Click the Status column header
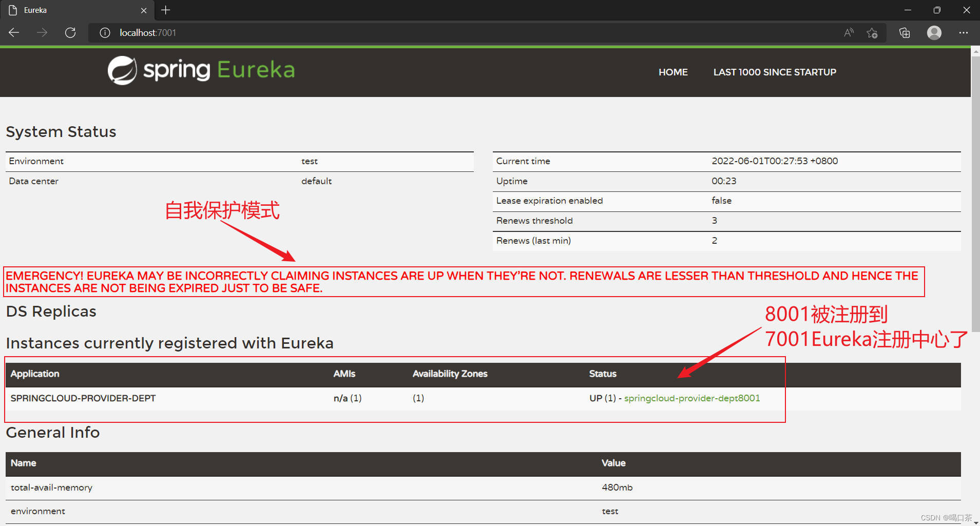 (x=603, y=374)
